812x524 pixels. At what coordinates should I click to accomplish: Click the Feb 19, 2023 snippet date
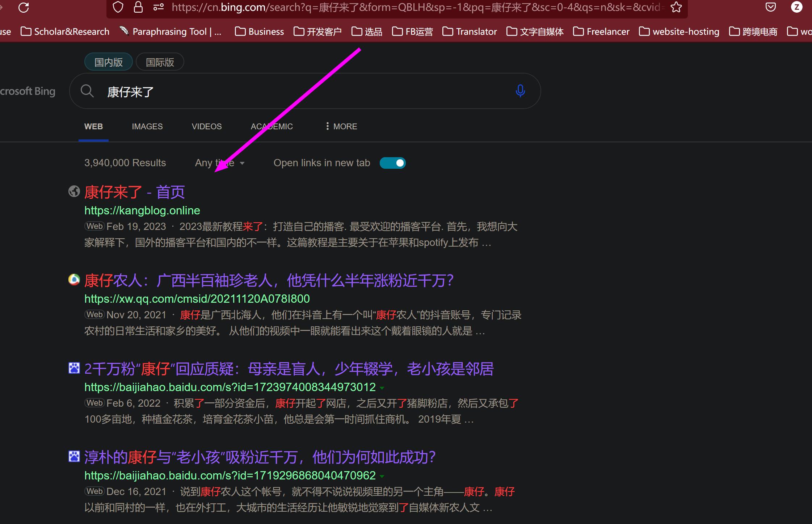point(136,227)
